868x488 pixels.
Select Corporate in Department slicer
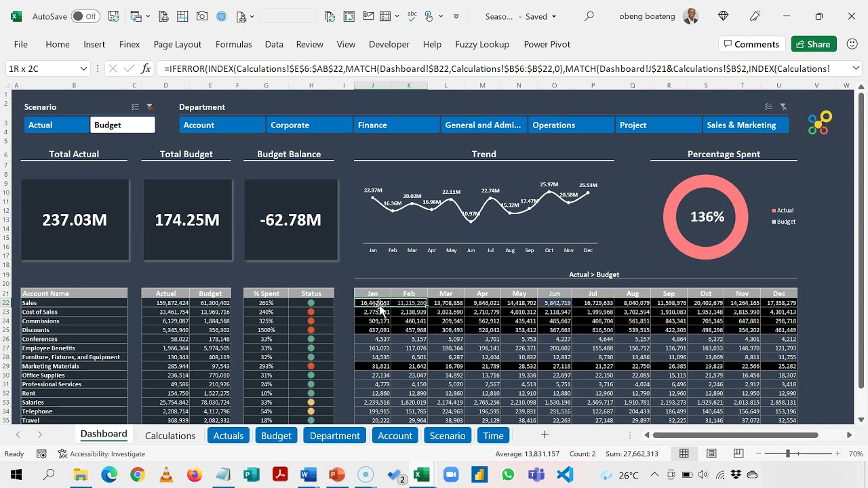[x=309, y=125]
